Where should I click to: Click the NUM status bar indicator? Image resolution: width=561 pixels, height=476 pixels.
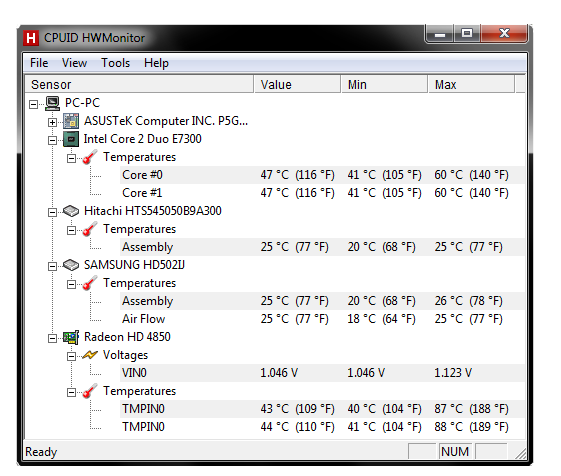(455, 452)
